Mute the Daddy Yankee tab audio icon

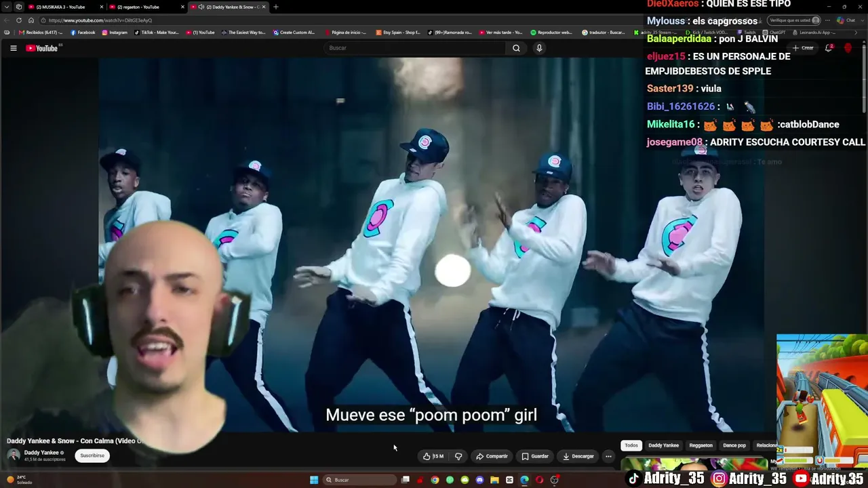click(201, 7)
